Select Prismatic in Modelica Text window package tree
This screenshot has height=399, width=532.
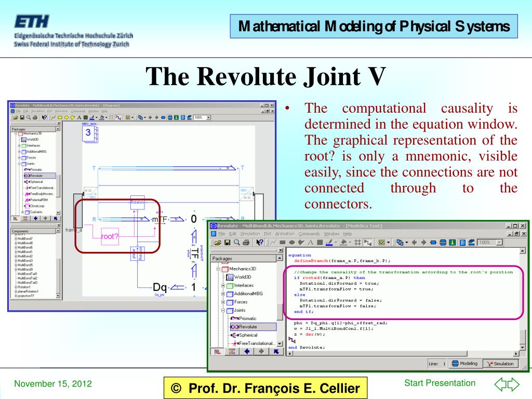pos(244,318)
